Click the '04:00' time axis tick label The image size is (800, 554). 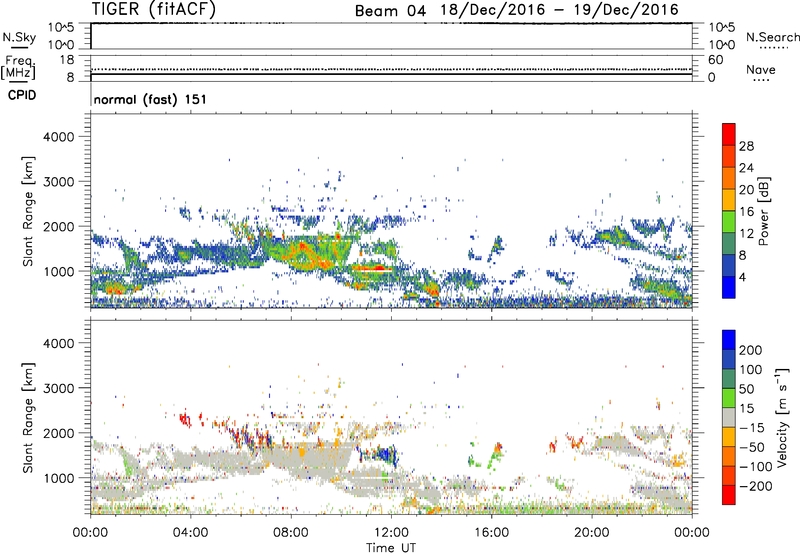pos(190,533)
